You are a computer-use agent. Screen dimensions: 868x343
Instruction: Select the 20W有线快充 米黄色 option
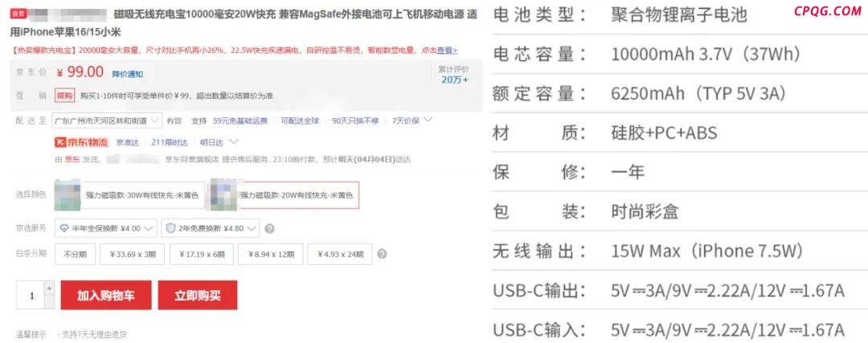[x=285, y=195]
